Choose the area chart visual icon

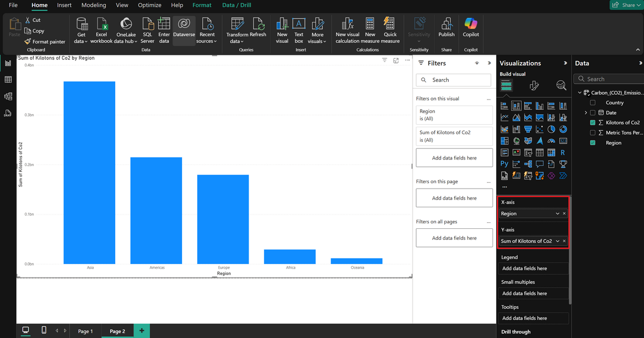(516, 117)
